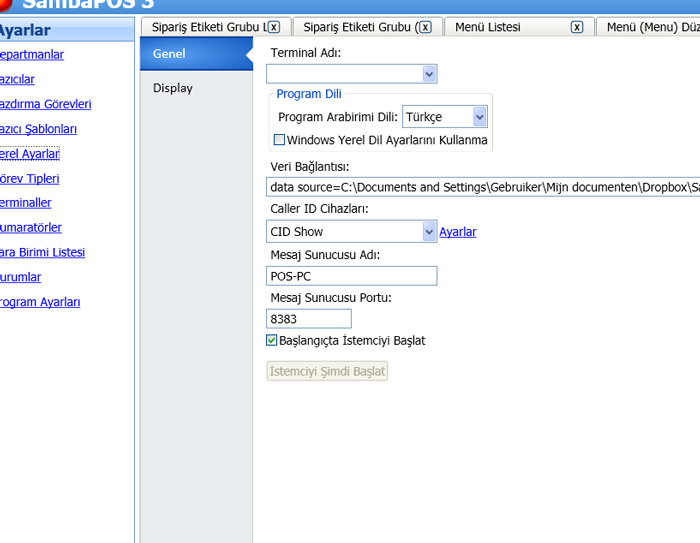
Task: Open the Caller ID Cihazları dropdown
Action: click(x=429, y=232)
